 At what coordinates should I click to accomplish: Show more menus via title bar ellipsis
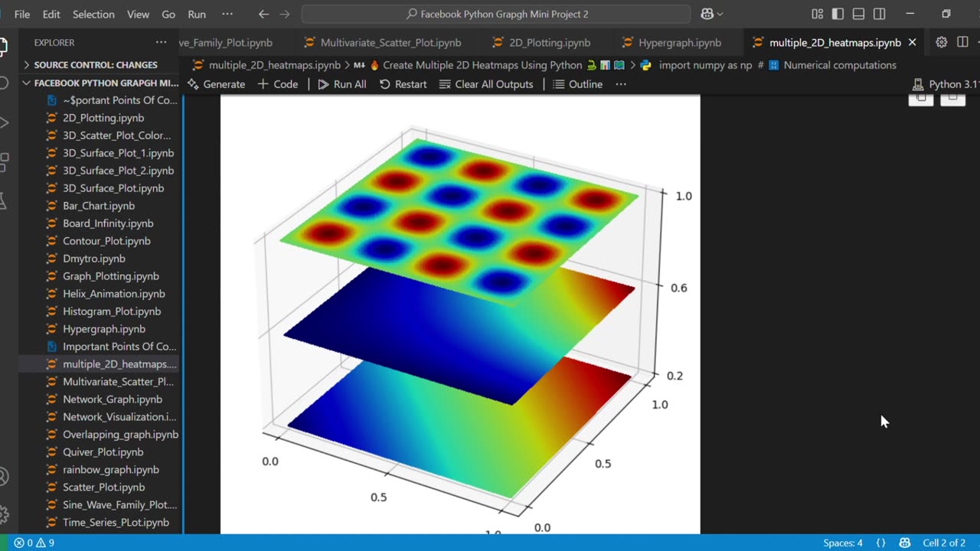227,14
